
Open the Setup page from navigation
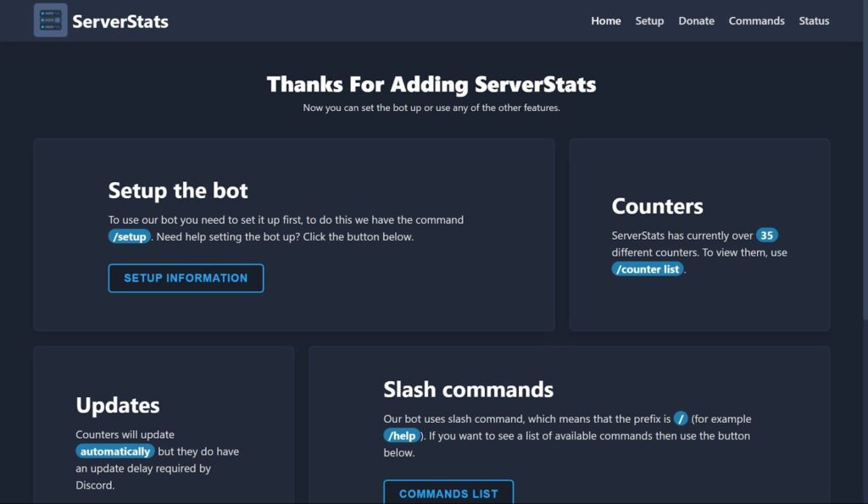coord(649,21)
